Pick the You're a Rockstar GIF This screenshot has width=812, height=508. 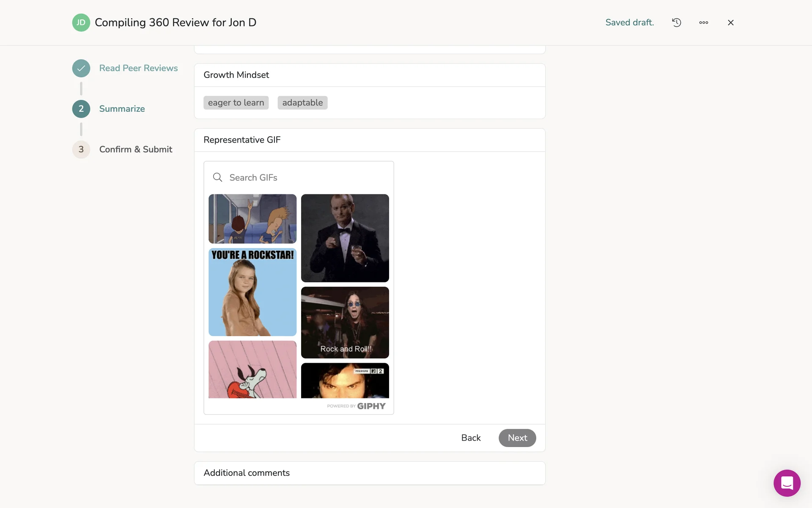click(x=252, y=292)
